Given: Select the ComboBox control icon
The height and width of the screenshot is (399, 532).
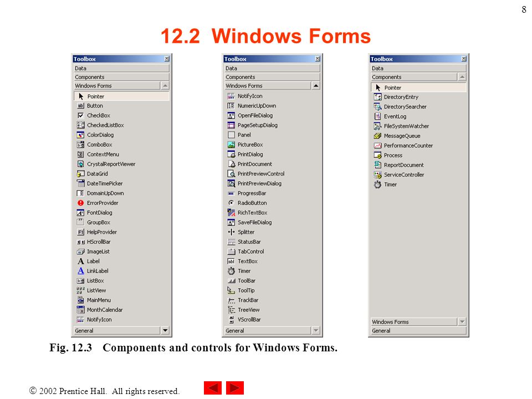Looking at the screenshot, I should coord(80,145).
